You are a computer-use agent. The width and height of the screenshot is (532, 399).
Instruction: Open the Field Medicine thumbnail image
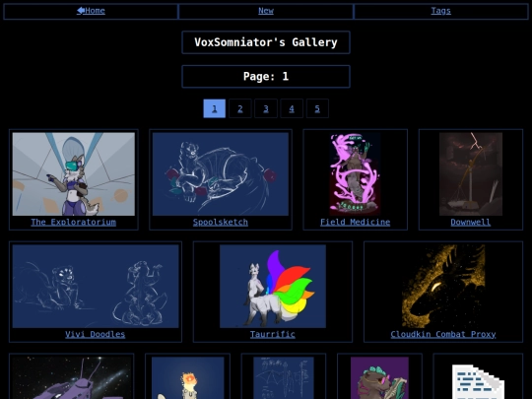point(356,174)
